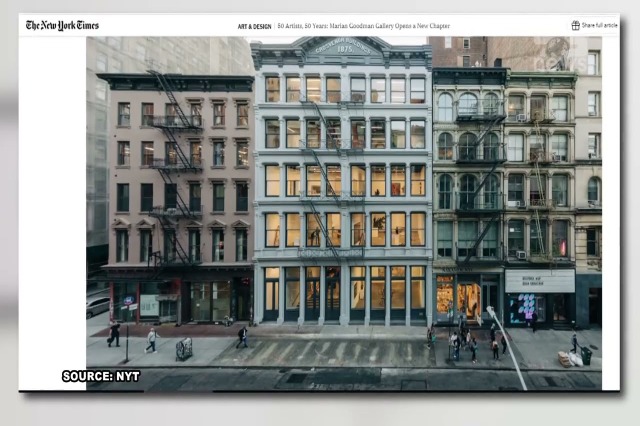Open The New York Times logo homepage link
Viewport: 640px width, 426px height.
[x=62, y=26]
